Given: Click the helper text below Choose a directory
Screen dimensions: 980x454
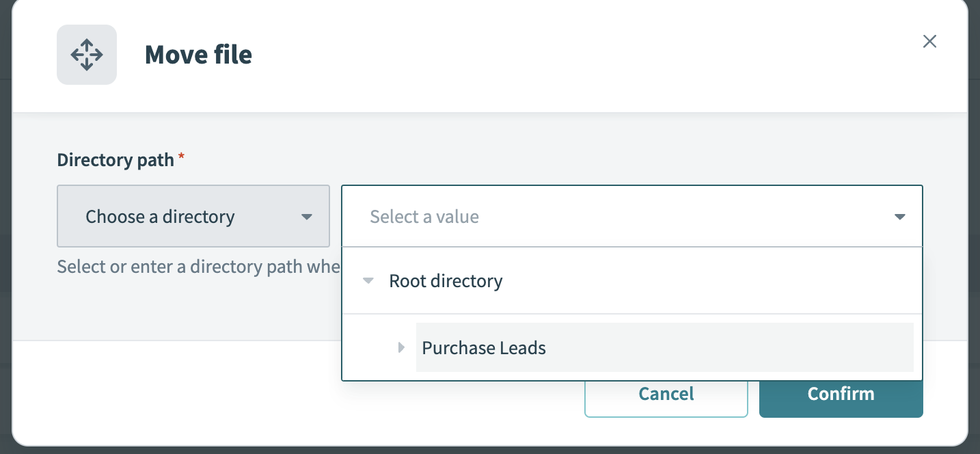Looking at the screenshot, I should (x=198, y=266).
